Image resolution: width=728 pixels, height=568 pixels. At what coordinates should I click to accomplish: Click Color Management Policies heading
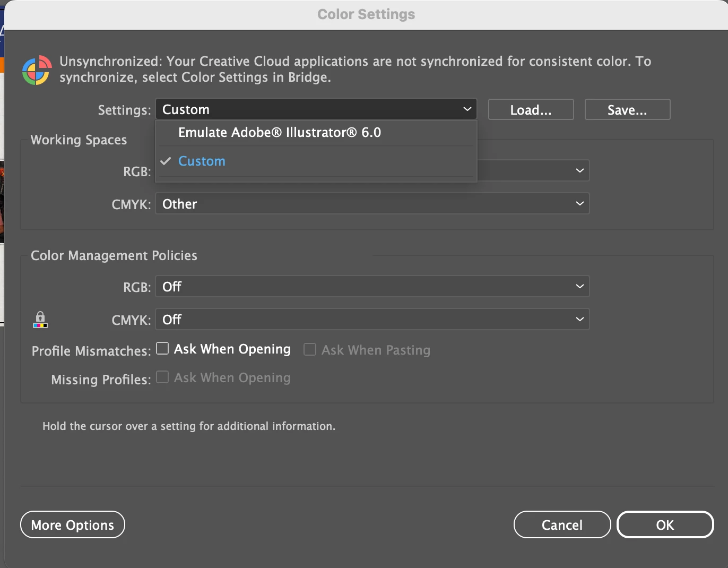click(114, 256)
